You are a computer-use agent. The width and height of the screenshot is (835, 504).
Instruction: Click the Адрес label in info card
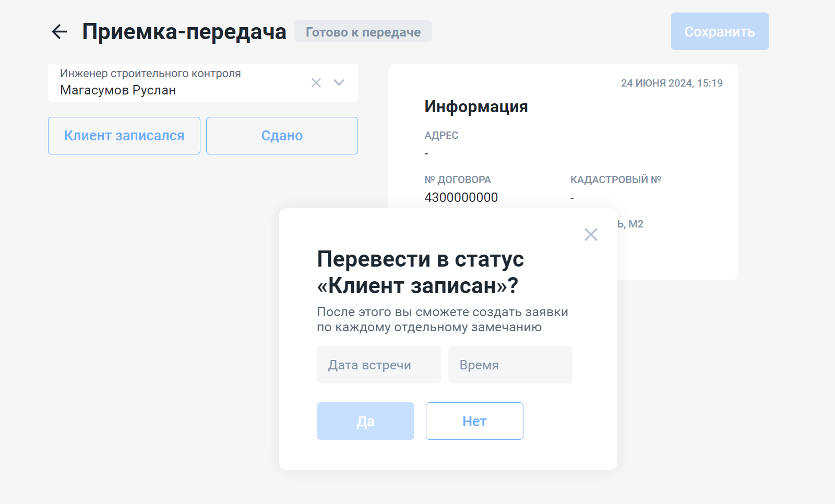[441, 136]
